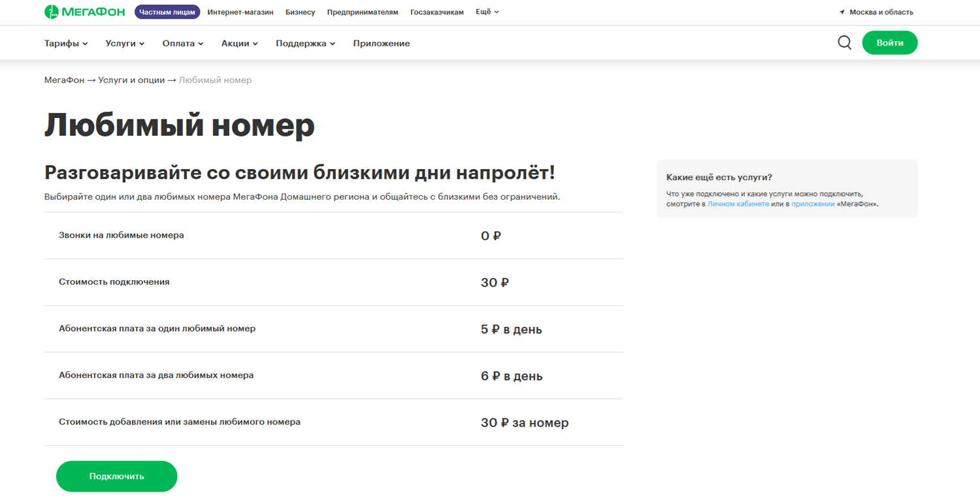Screen dimensions: 980x504
Task: Click the 5 ₽ в день value
Action: (x=512, y=330)
